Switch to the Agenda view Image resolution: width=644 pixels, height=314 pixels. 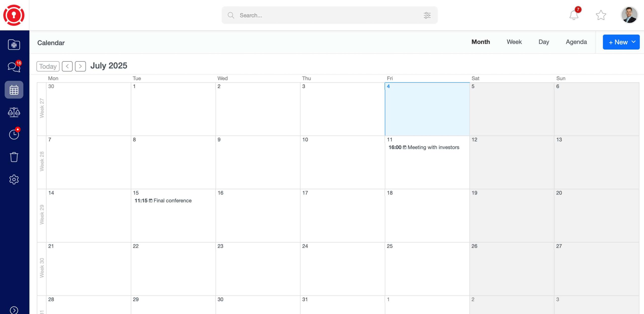[576, 42]
